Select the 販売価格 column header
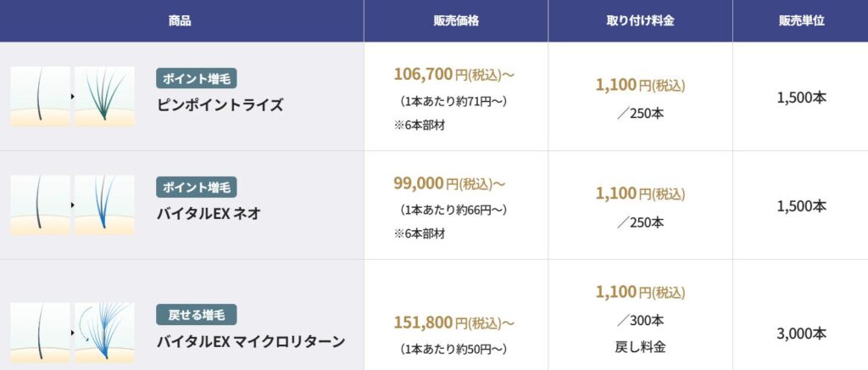 pyautogui.click(x=455, y=20)
